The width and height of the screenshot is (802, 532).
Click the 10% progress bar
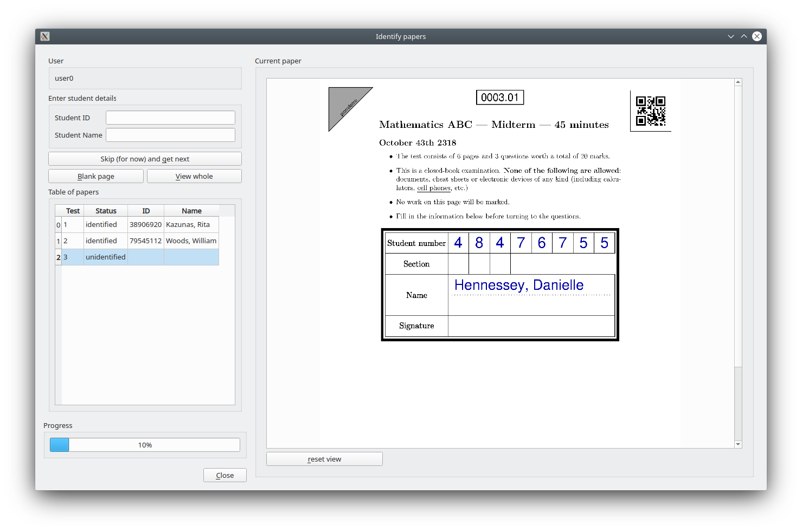point(145,445)
